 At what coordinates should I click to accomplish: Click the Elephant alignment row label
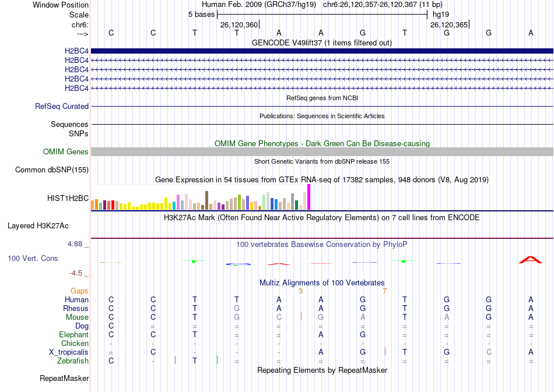[74, 334]
